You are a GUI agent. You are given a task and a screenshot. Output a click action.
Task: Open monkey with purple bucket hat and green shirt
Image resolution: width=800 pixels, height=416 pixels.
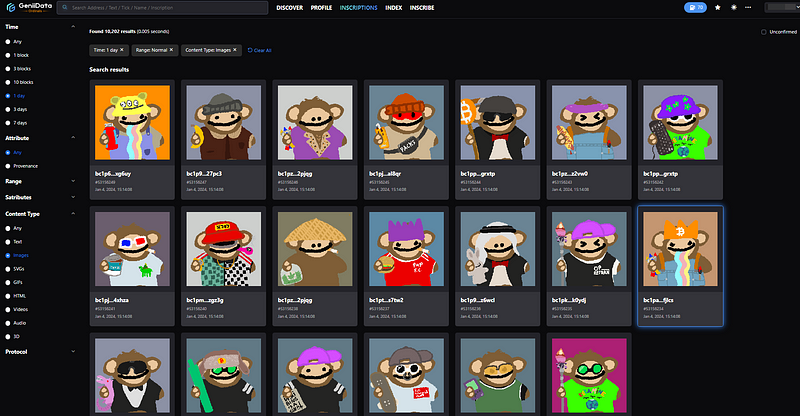click(x=680, y=123)
